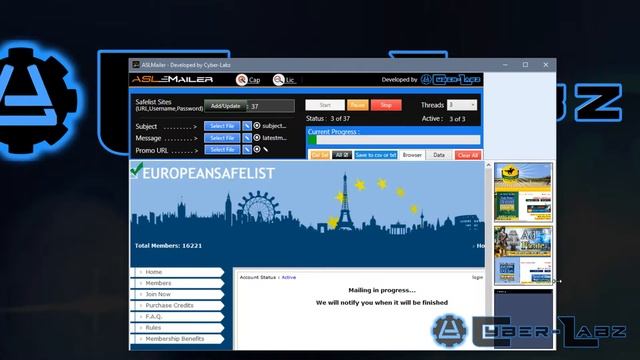Screen dimensions: 640x360
Task: Click the orange Pause button
Action: (x=358, y=105)
